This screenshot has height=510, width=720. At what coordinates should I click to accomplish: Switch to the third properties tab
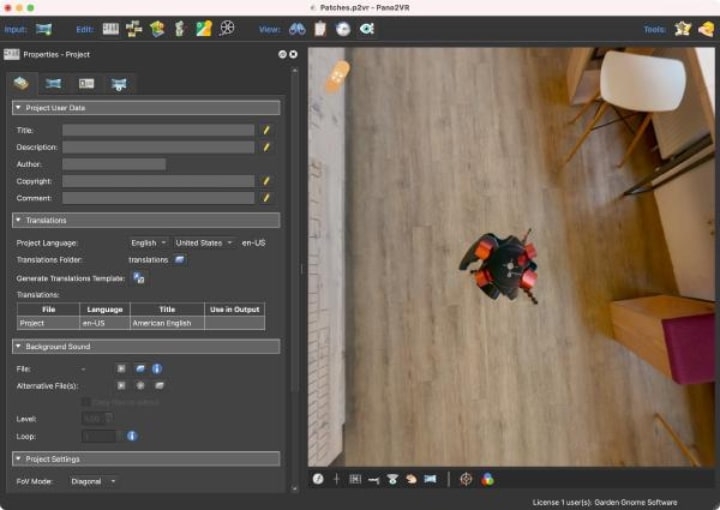pyautogui.click(x=86, y=84)
